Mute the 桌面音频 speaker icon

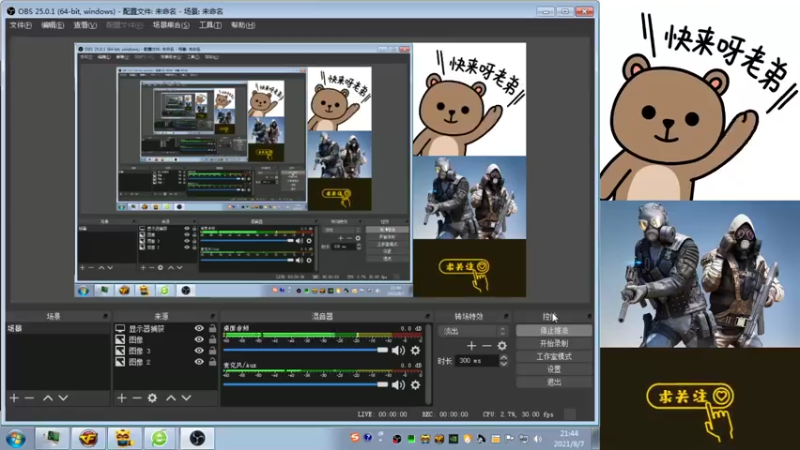click(x=398, y=350)
